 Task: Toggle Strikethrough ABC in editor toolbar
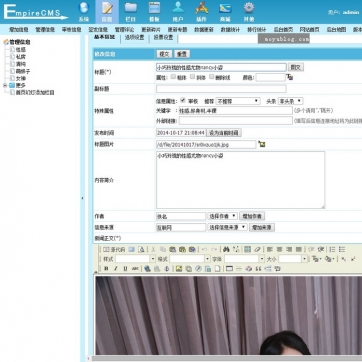click(x=135, y=269)
